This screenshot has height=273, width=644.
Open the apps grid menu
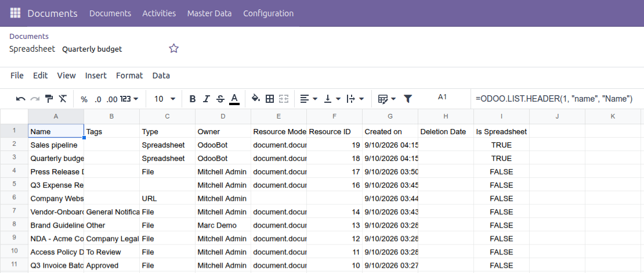point(15,13)
